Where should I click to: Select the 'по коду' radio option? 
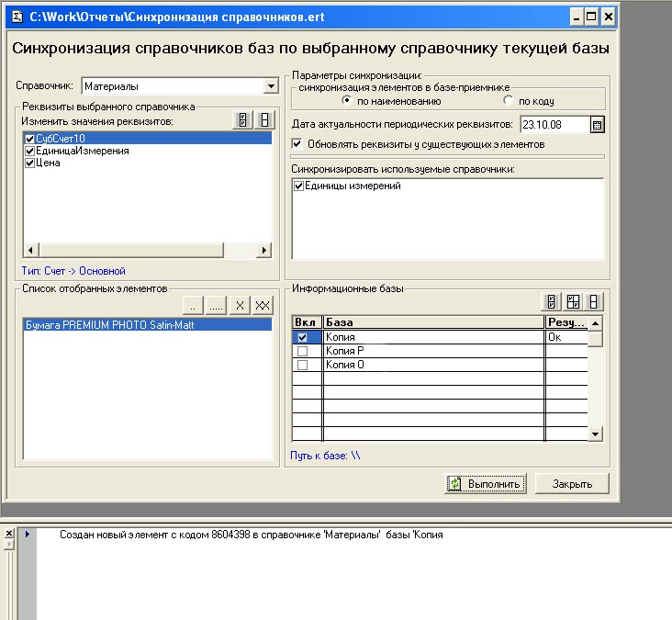(509, 101)
